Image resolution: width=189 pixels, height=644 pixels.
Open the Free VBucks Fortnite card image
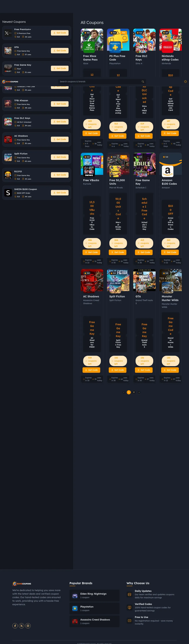click(x=92, y=164)
